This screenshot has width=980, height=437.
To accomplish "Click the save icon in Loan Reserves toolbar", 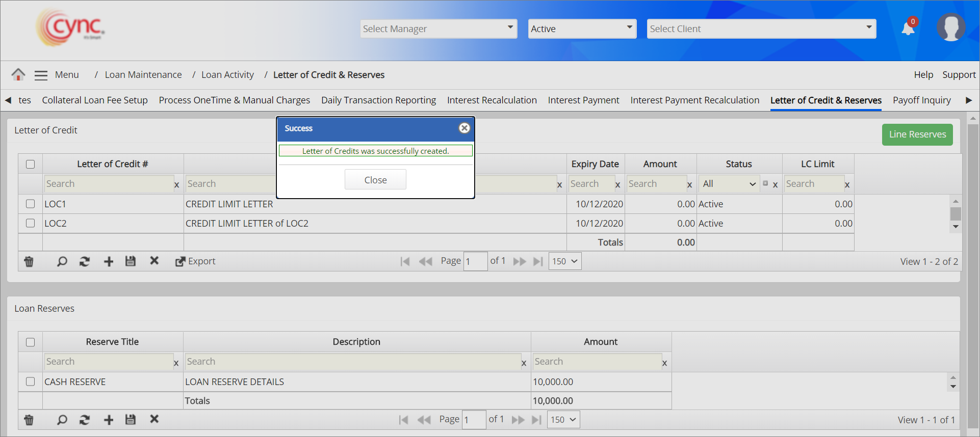I will pos(131,420).
